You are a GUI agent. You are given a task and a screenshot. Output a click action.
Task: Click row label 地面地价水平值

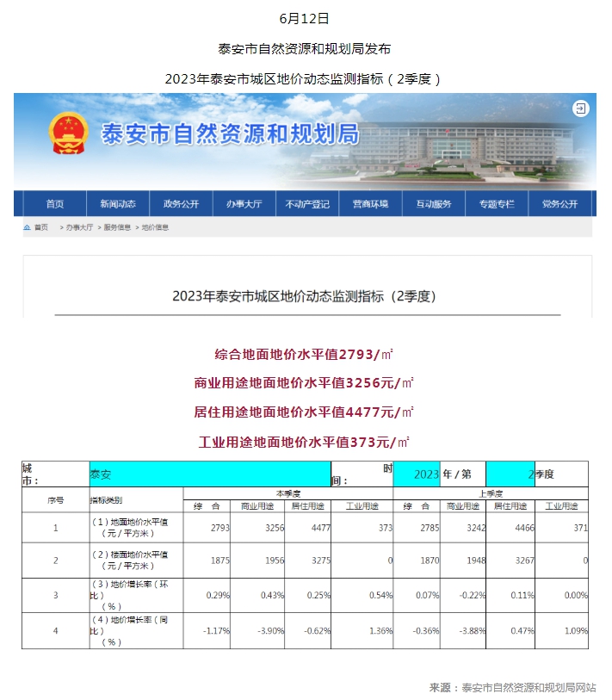pos(129,528)
